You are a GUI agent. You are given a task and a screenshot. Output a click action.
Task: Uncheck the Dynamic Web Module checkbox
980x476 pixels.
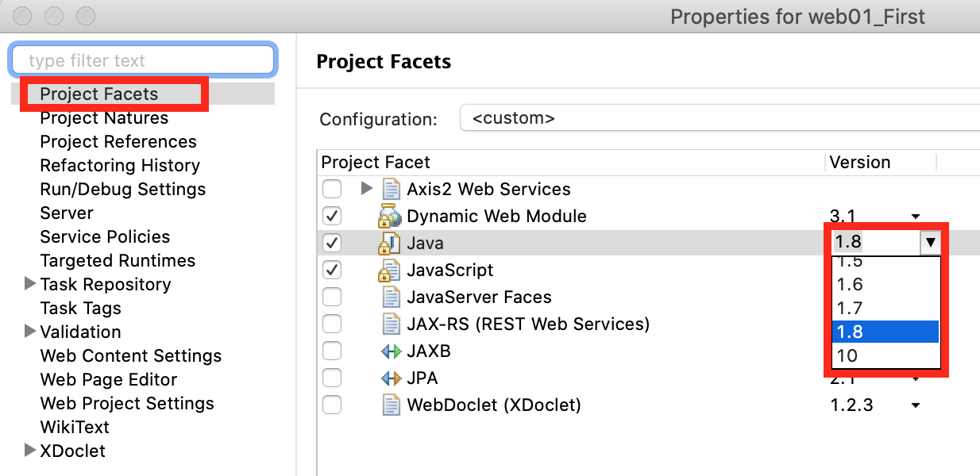point(332,217)
